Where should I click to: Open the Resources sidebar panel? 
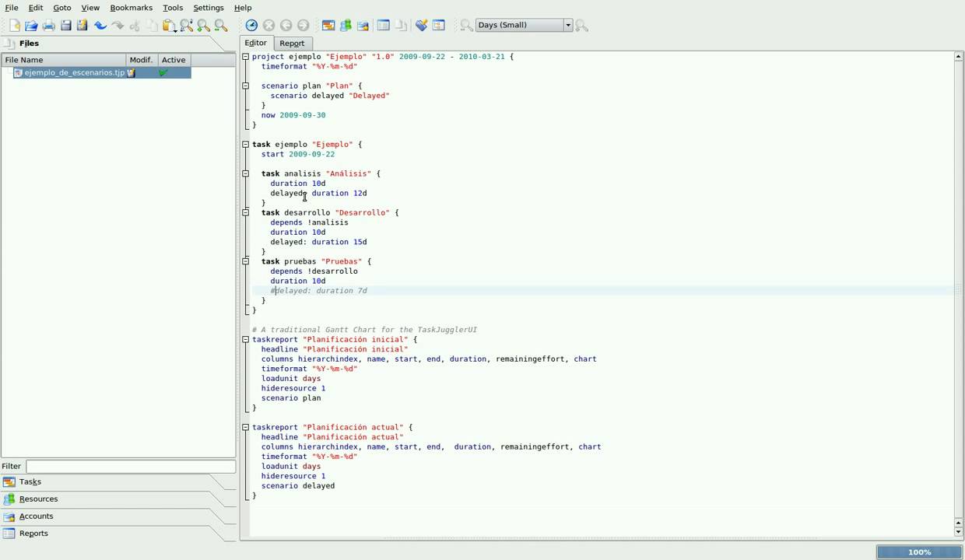(x=38, y=499)
